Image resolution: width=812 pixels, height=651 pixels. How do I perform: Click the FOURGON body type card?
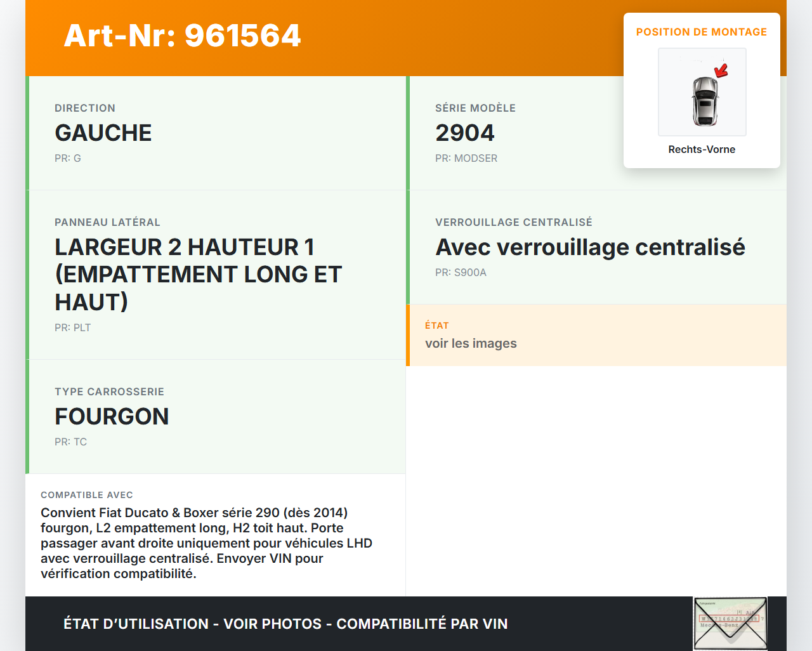click(216, 416)
